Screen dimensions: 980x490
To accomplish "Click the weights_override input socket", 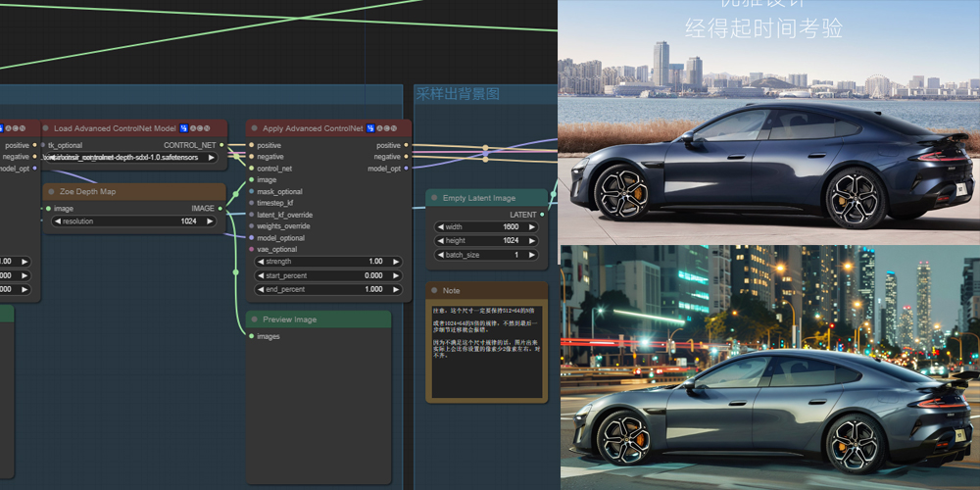I will (251, 225).
